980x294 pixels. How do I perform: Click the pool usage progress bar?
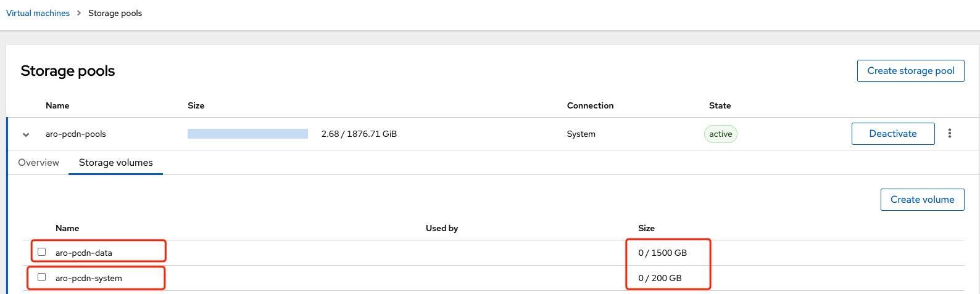pos(247,134)
